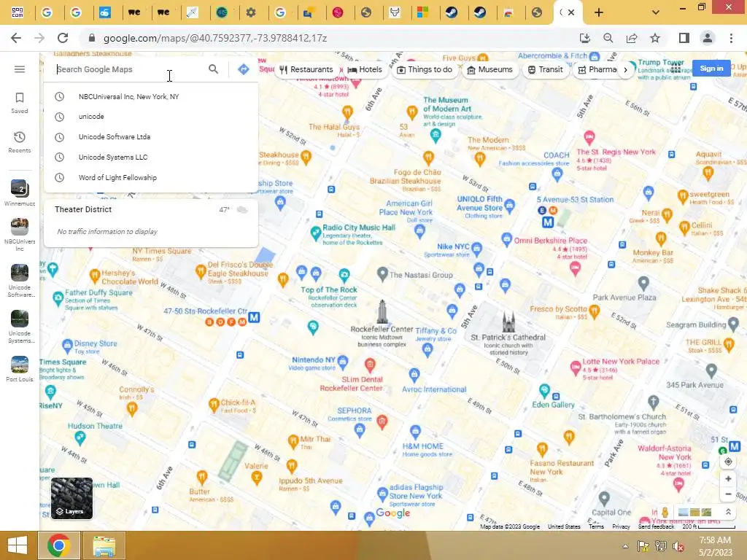This screenshot has height=560, width=747.
Task: Click the search magnifier icon
Action: (x=214, y=69)
